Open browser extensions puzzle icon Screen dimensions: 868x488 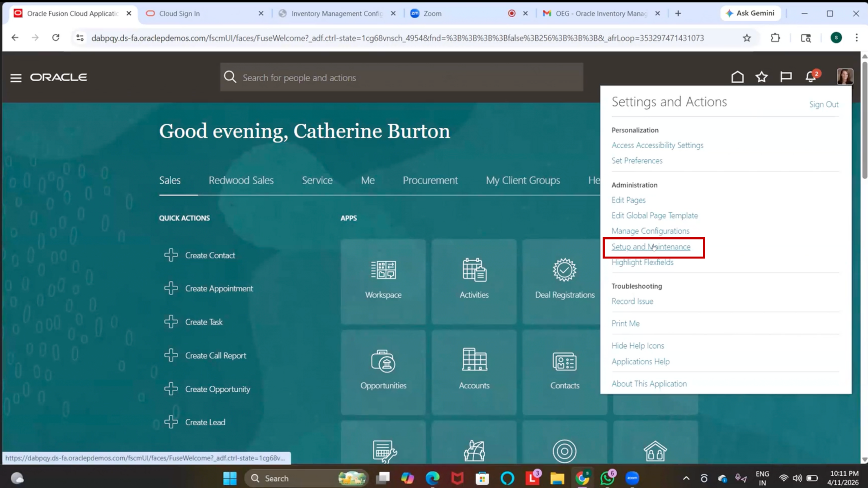pyautogui.click(x=775, y=38)
